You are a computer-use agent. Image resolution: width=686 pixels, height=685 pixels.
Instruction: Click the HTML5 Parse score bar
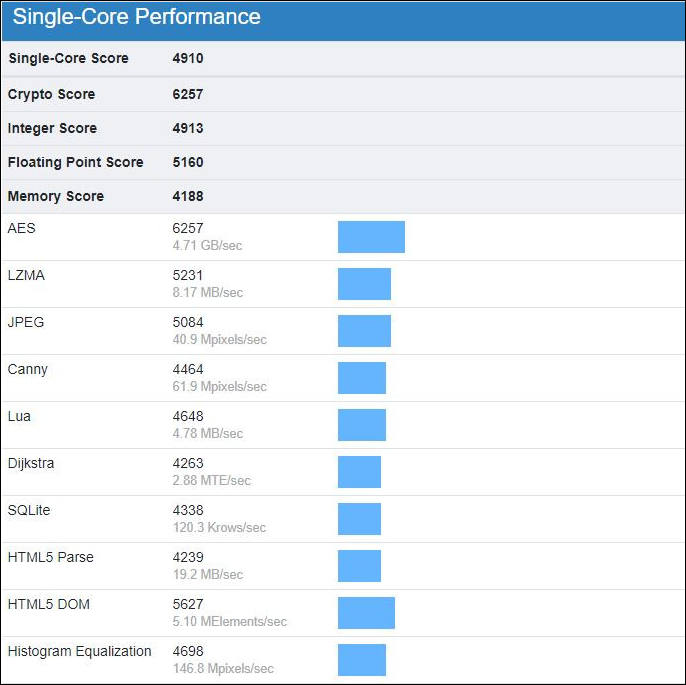pos(359,566)
